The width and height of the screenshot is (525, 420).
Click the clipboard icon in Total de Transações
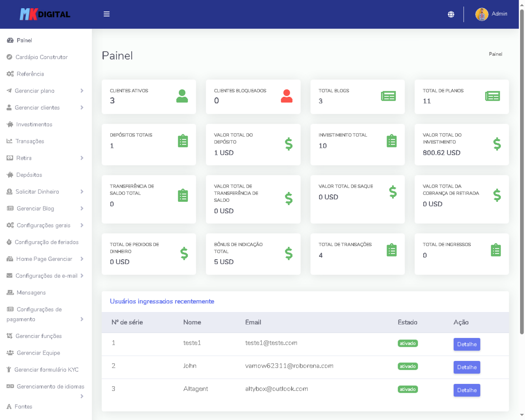[x=391, y=250]
